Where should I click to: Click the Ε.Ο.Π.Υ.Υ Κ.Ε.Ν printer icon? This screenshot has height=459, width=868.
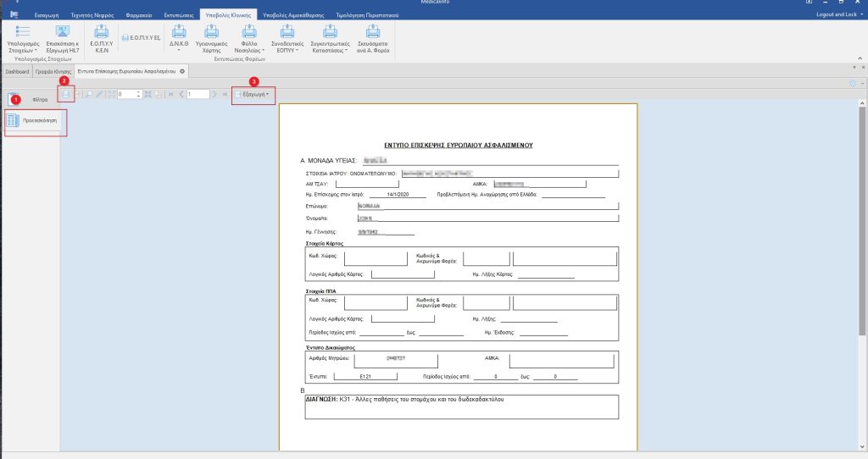(x=101, y=30)
